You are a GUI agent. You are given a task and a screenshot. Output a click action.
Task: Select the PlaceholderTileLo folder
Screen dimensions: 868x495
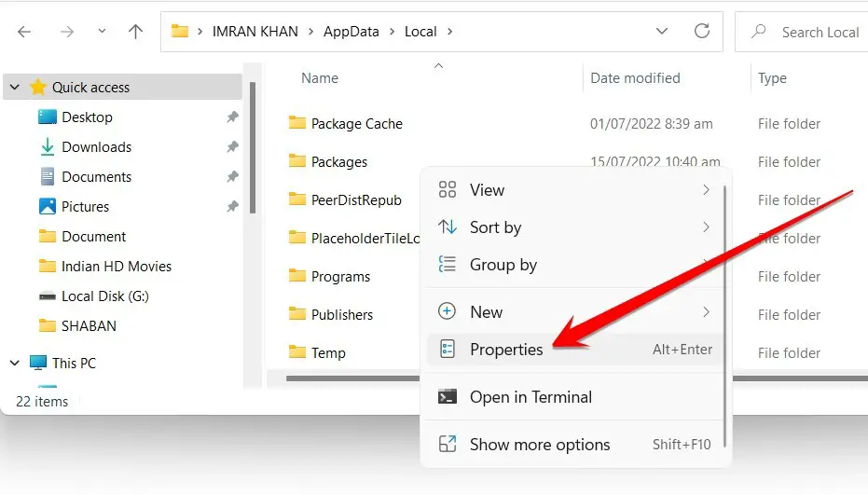pos(365,239)
